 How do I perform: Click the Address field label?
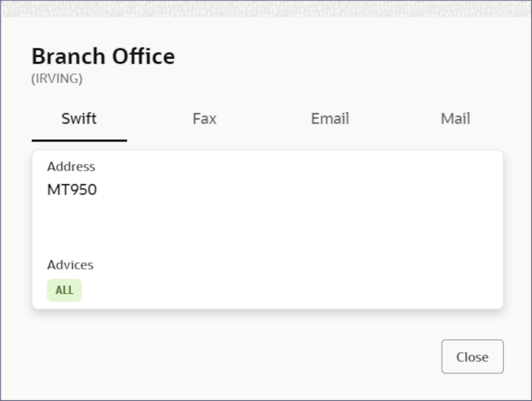71,167
